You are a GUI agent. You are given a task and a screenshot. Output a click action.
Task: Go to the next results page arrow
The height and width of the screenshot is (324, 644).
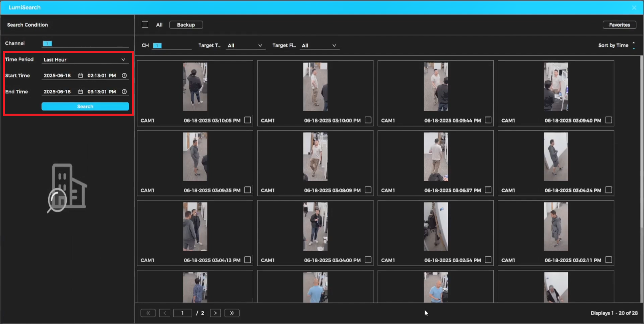215,313
